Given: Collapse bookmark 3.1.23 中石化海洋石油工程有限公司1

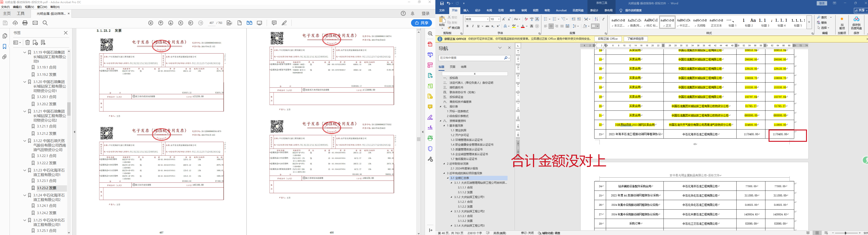Looking at the screenshot, I should tap(25, 170).
